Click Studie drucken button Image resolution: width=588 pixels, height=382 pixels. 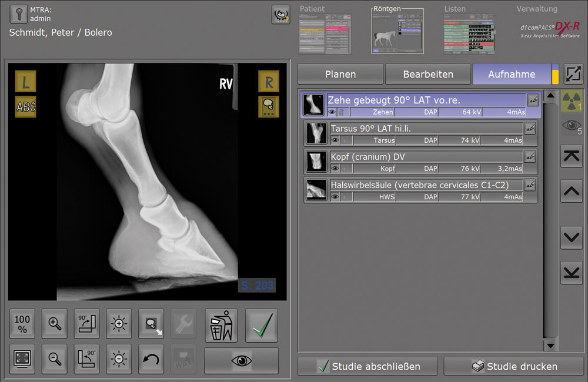pyautogui.click(x=514, y=366)
